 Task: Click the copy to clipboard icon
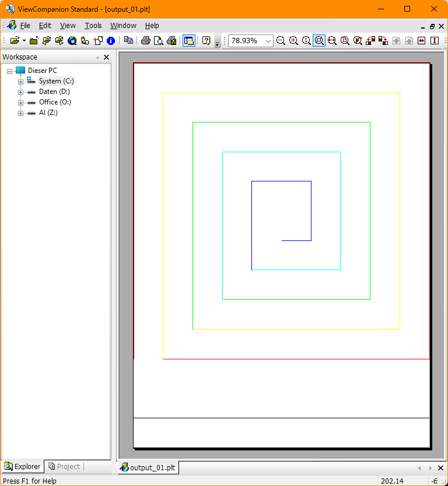(128, 41)
